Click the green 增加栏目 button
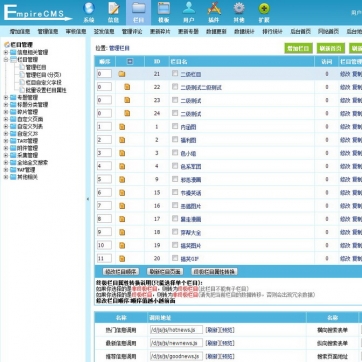The height and width of the screenshot is (362, 362). point(298,48)
